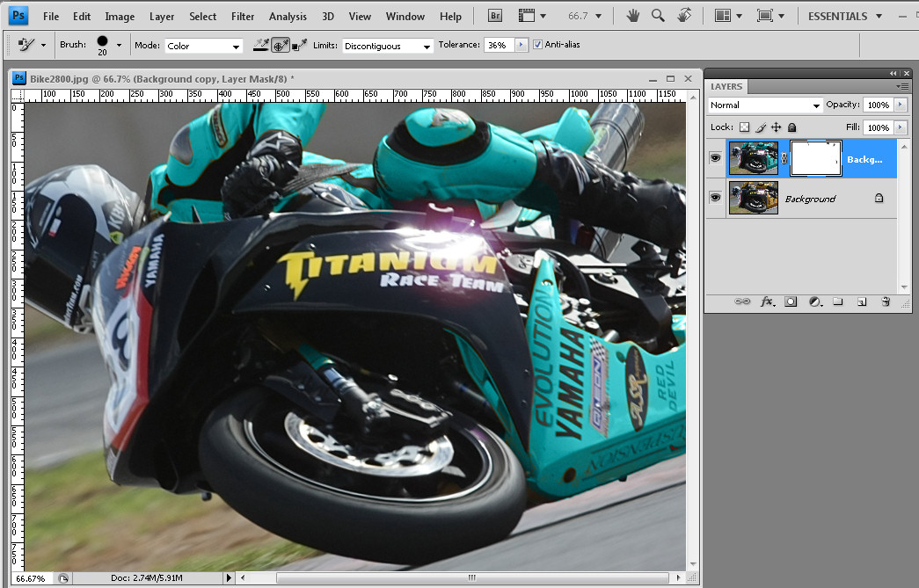Create a new layer icon
The image size is (919, 588).
pos(862,301)
